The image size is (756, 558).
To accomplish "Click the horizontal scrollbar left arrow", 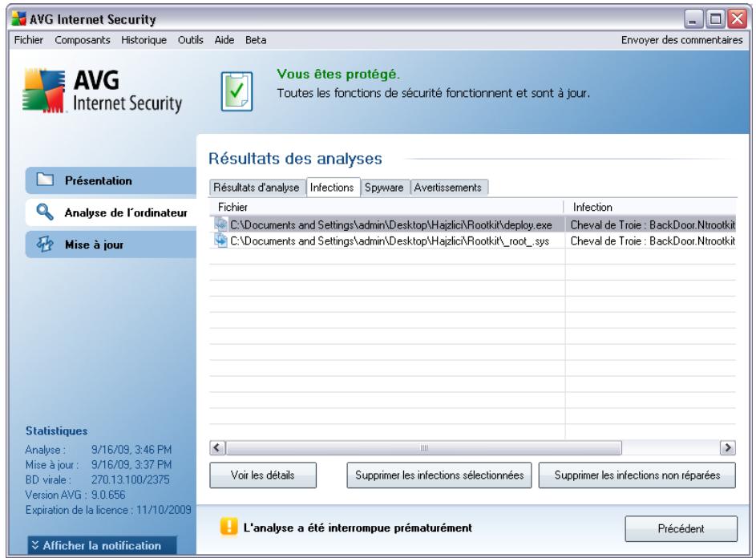I will [217, 447].
